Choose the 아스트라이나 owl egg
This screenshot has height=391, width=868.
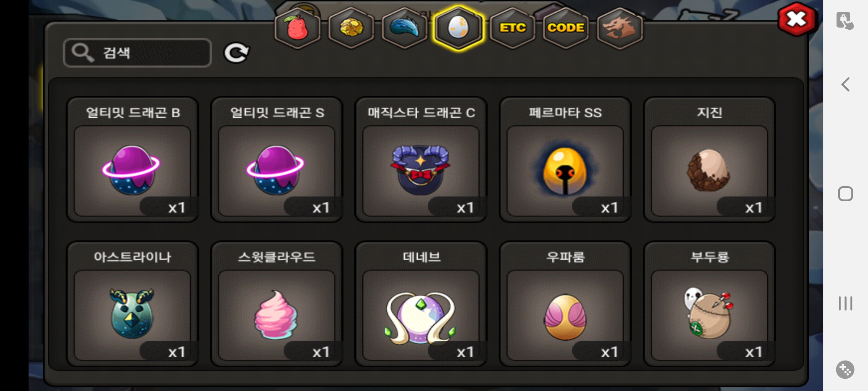(132, 304)
